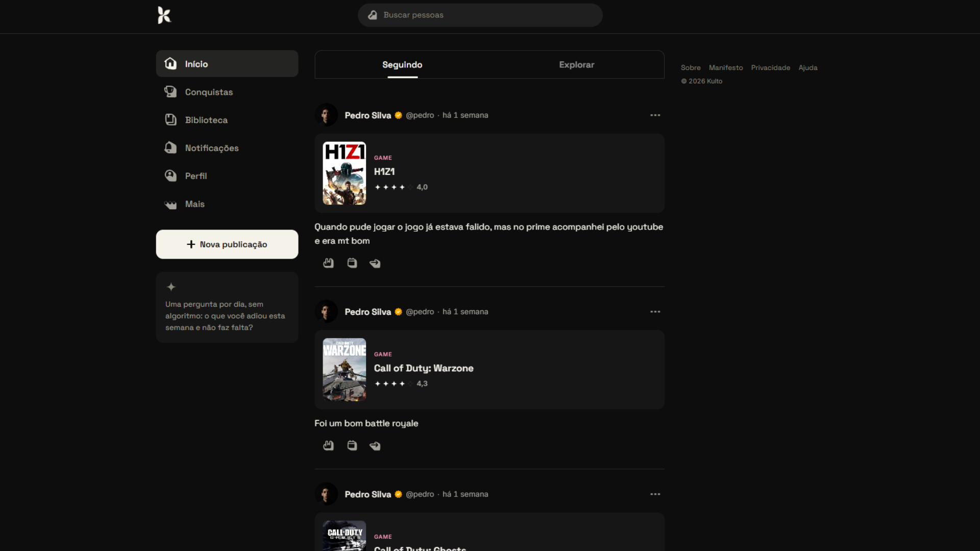Click the verified badge on the H1Z1 post

399,115
